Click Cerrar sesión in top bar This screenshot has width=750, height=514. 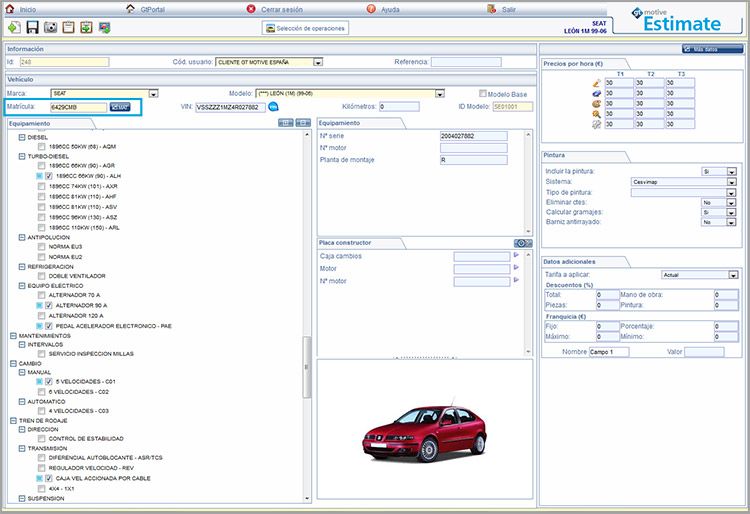282,10
